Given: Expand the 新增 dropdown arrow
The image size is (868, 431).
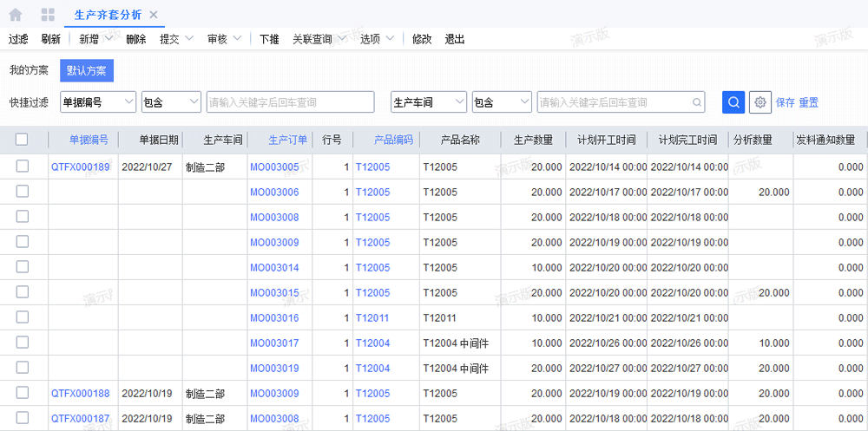Looking at the screenshot, I should 108,39.
